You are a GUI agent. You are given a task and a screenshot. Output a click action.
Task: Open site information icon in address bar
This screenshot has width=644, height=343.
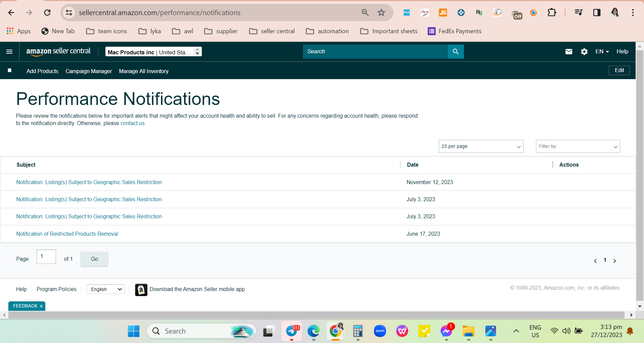[69, 12]
